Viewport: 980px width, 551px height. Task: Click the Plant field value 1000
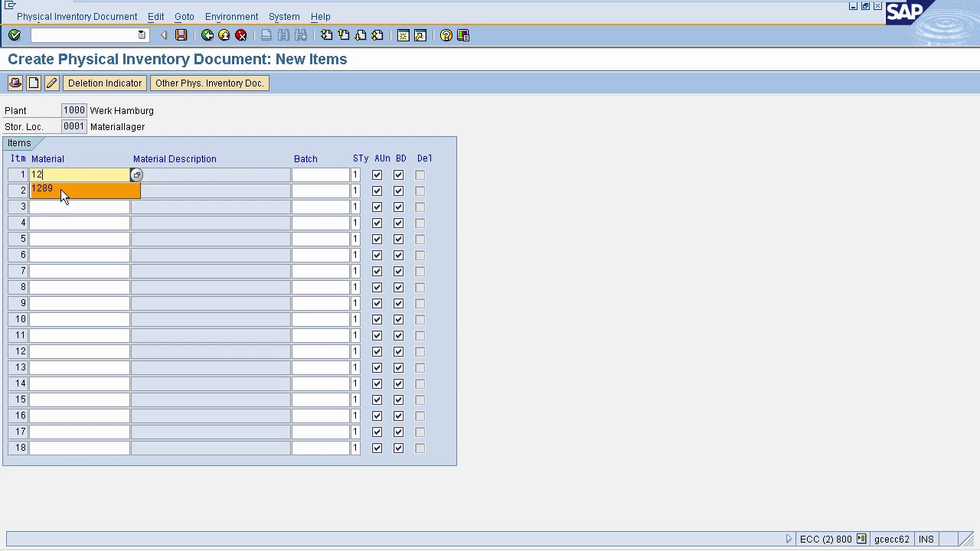74,111
